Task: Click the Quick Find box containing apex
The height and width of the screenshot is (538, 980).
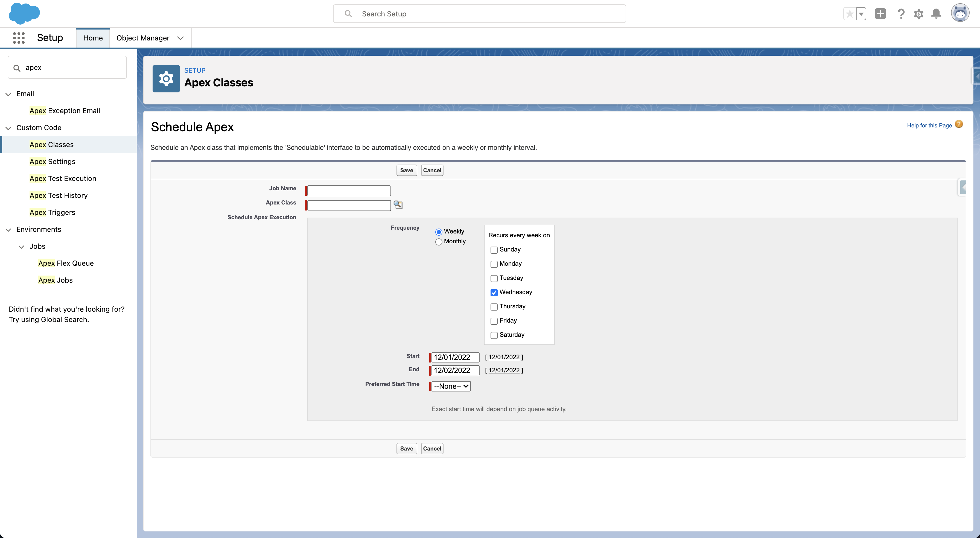Action: (x=67, y=67)
